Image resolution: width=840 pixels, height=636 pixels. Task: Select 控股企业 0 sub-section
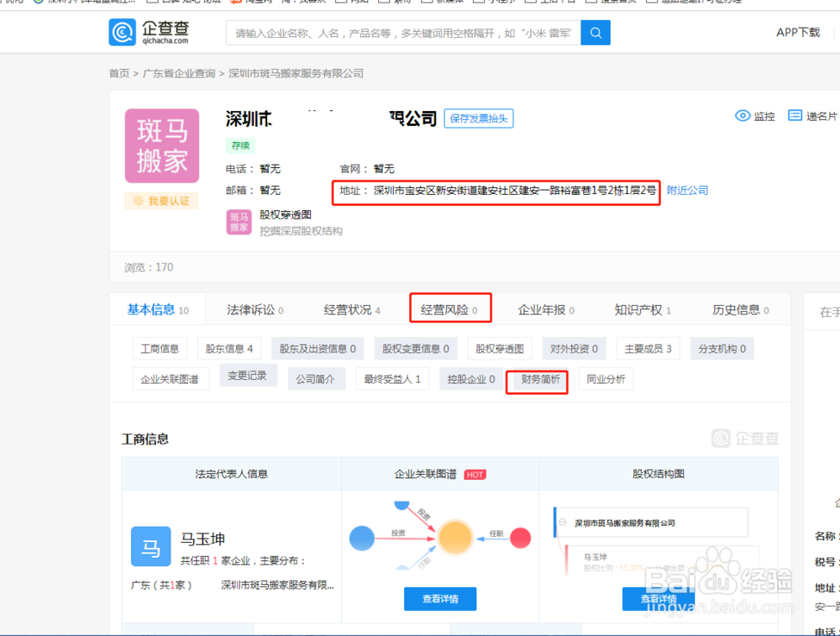coord(471,379)
